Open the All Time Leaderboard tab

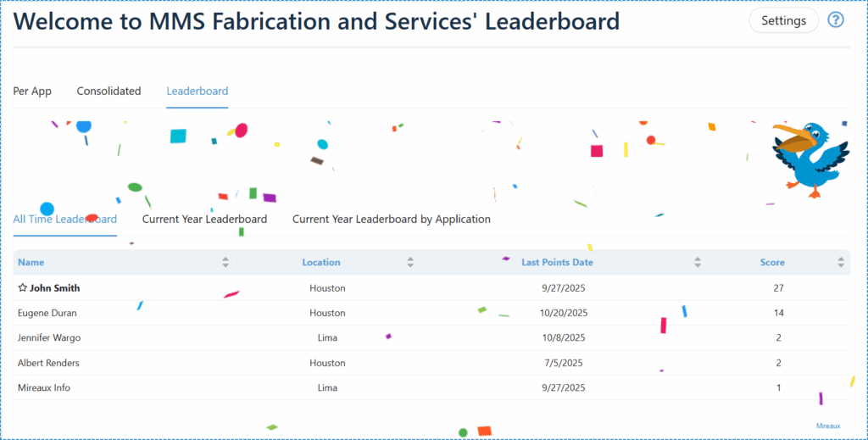[x=64, y=220]
